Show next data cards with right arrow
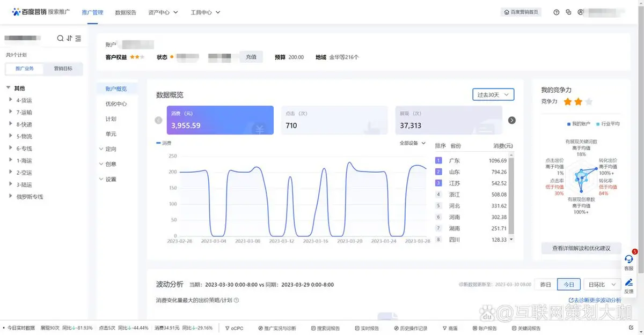 coord(511,120)
